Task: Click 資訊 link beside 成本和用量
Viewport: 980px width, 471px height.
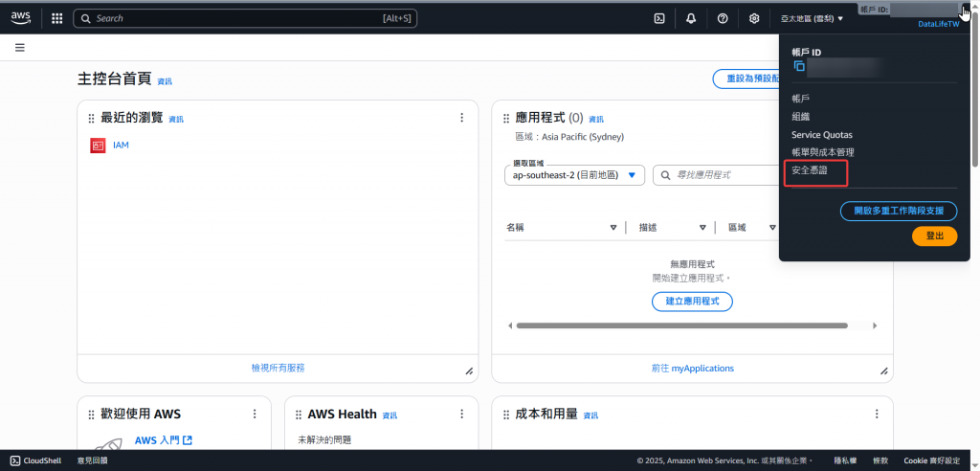Action: (590, 416)
